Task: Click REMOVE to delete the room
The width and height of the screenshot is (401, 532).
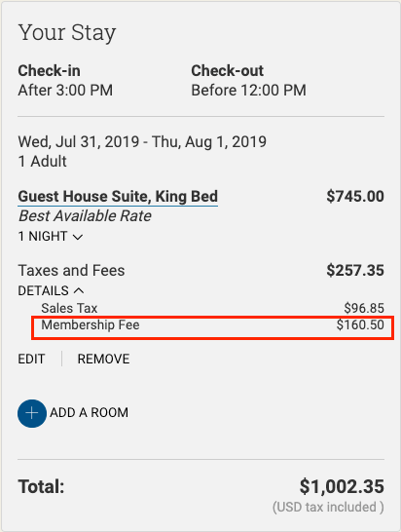Action: coord(103,359)
